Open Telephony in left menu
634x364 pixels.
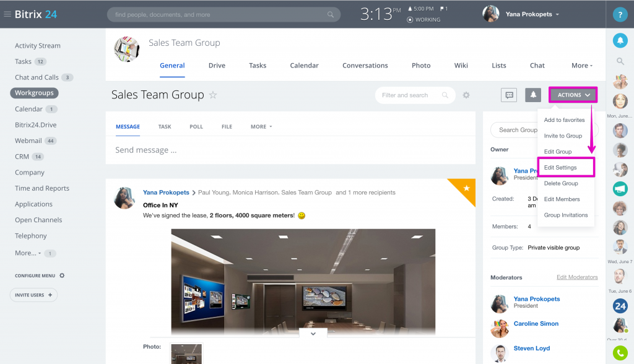[31, 236]
